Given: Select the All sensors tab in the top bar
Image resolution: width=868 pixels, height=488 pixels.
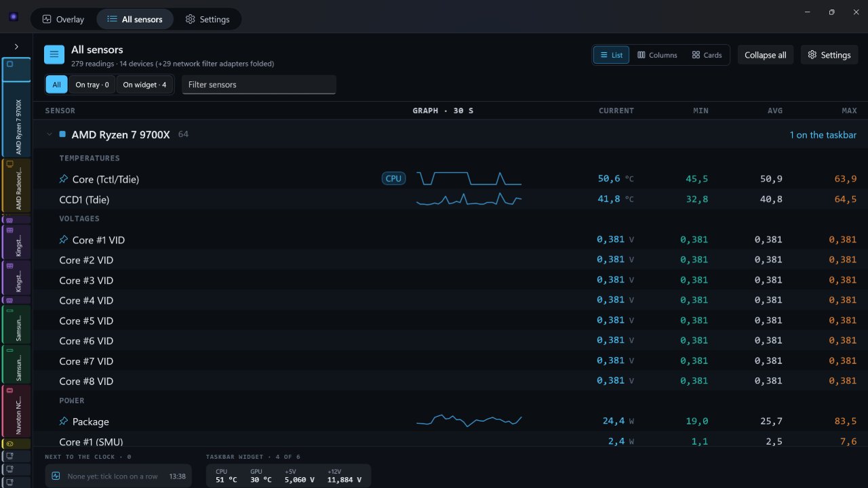Looking at the screenshot, I should click(135, 20).
